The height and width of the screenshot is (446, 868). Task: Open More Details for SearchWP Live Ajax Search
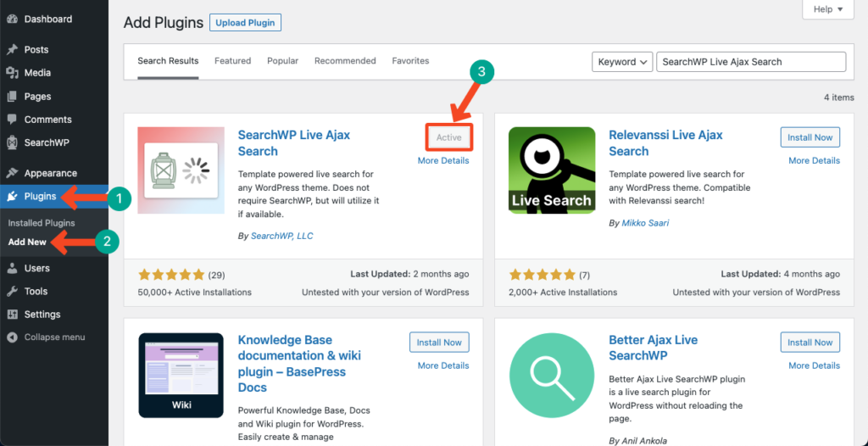tap(443, 160)
